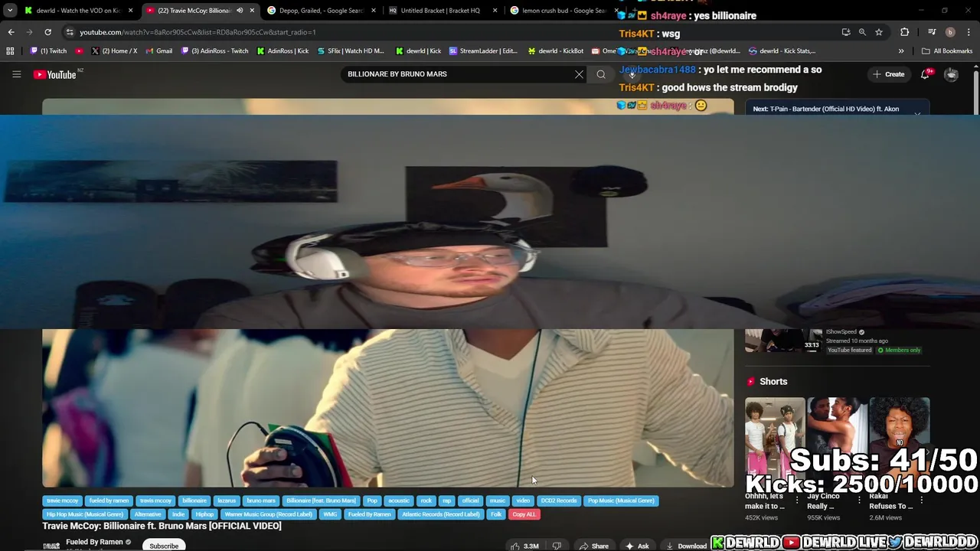The width and height of the screenshot is (980, 551).
Task: Switch to Depop, Grailed Google Search tab
Action: (320, 11)
